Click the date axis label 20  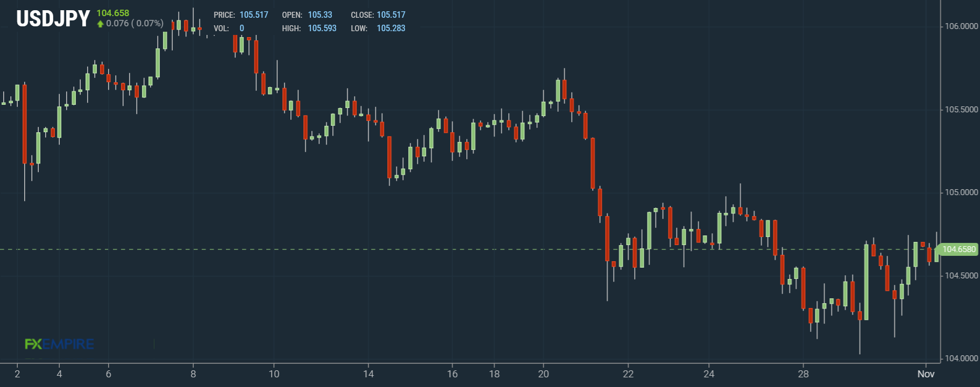pyautogui.click(x=543, y=374)
